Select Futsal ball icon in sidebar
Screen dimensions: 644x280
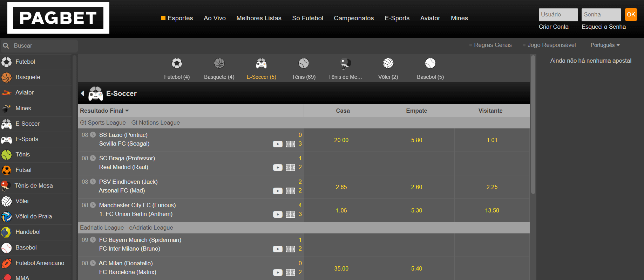pos(6,170)
